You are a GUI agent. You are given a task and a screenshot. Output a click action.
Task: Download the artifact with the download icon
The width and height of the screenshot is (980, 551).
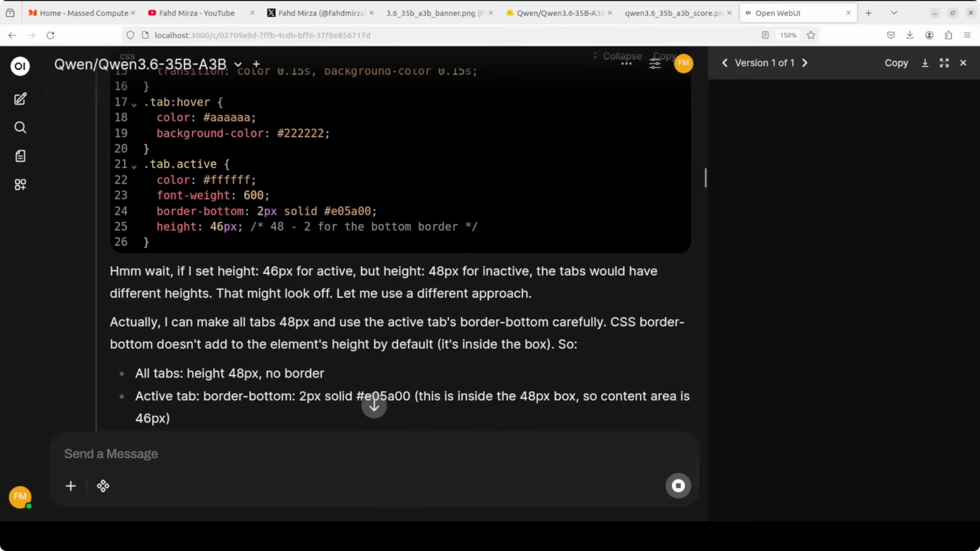(x=924, y=63)
